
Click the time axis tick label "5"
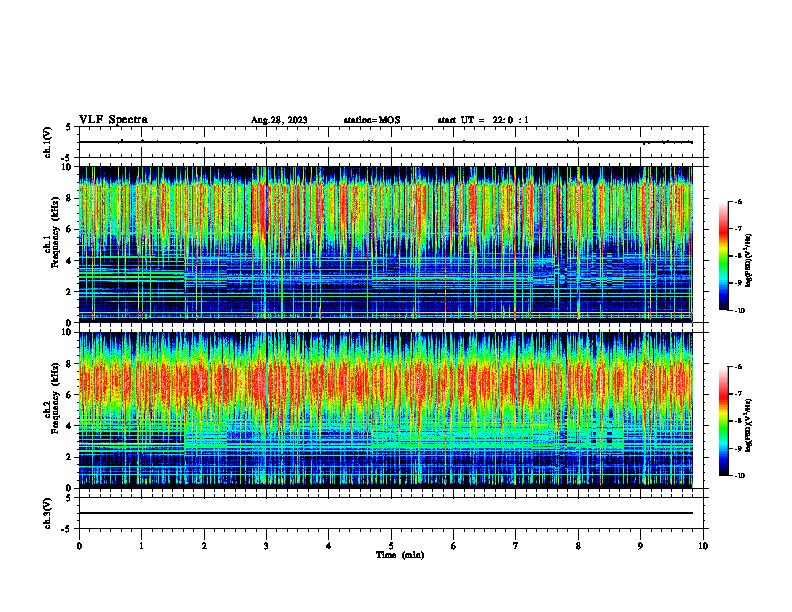[x=391, y=546]
